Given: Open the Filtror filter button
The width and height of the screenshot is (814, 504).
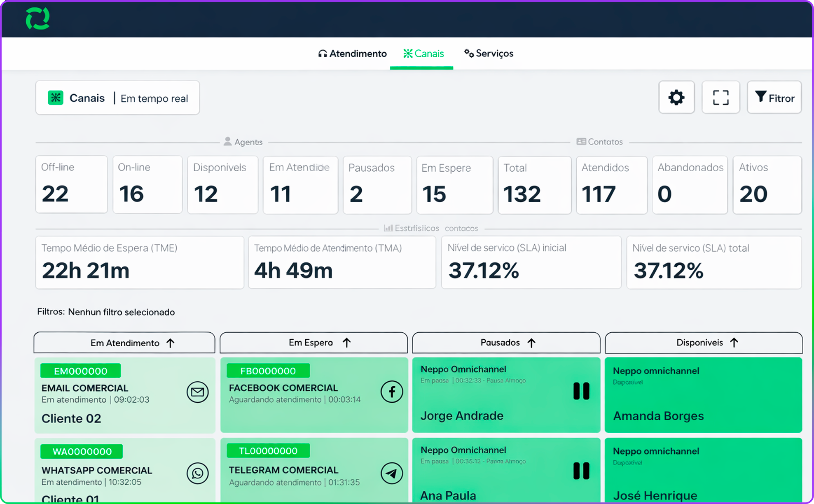Looking at the screenshot, I should click(774, 98).
